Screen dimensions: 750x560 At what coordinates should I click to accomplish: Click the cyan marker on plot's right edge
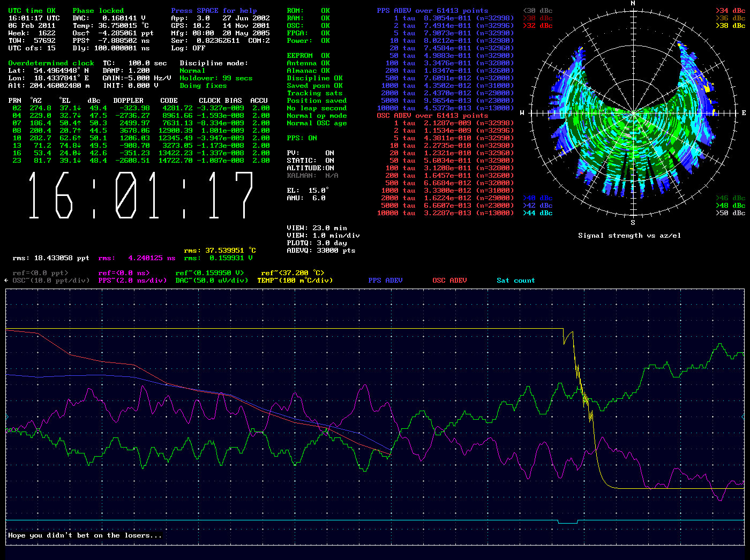[x=743, y=417]
